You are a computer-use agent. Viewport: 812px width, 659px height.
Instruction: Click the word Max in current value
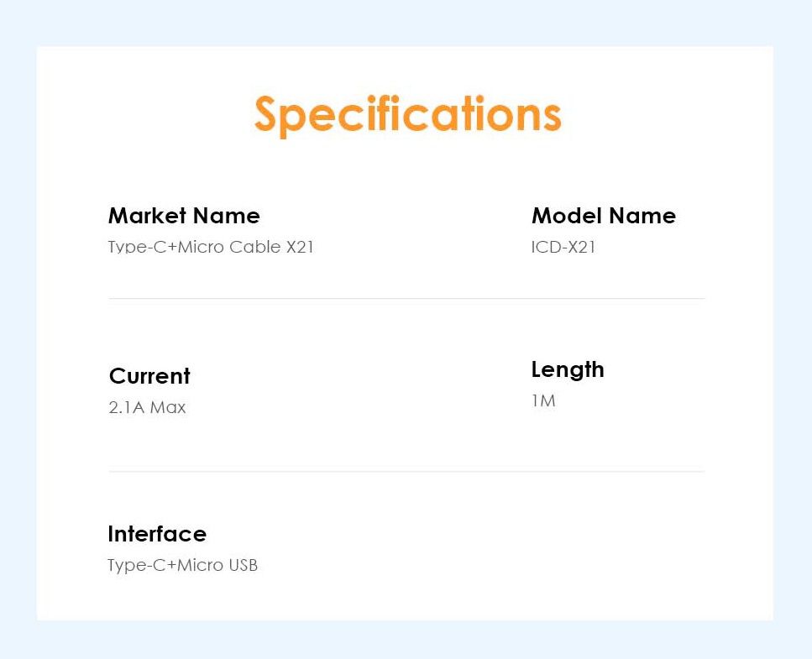[168, 408]
